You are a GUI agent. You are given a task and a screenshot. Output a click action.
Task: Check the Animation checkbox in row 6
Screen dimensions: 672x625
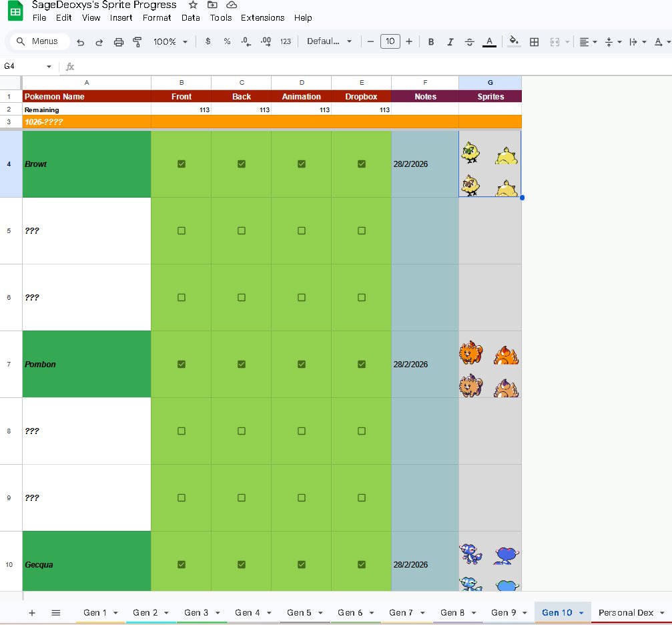point(301,298)
